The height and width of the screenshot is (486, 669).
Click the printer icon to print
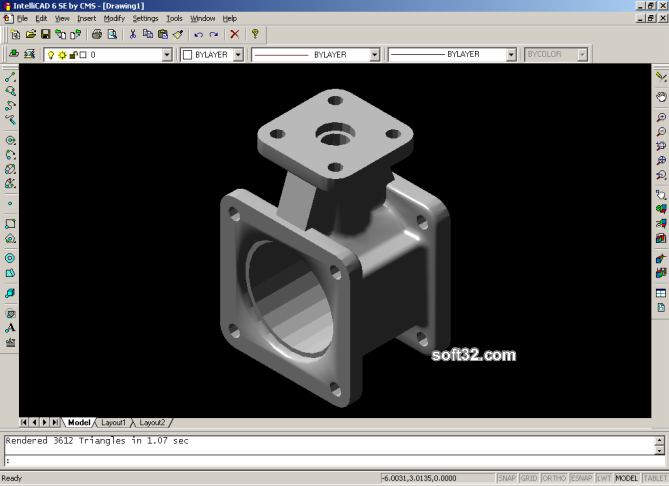pos(97,35)
